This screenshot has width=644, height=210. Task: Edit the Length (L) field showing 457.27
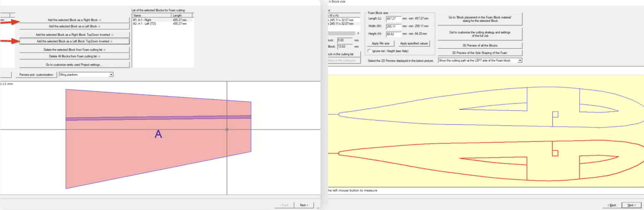pyautogui.click(x=393, y=19)
